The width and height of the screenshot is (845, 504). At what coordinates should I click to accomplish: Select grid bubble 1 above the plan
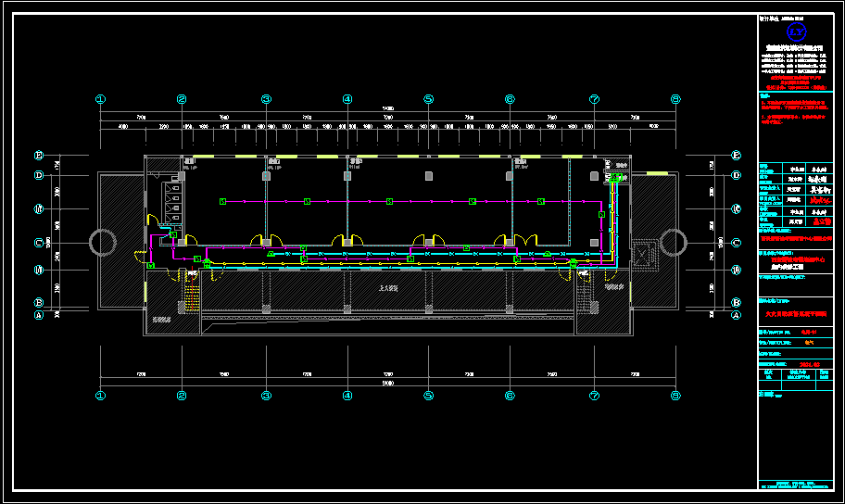[101, 99]
